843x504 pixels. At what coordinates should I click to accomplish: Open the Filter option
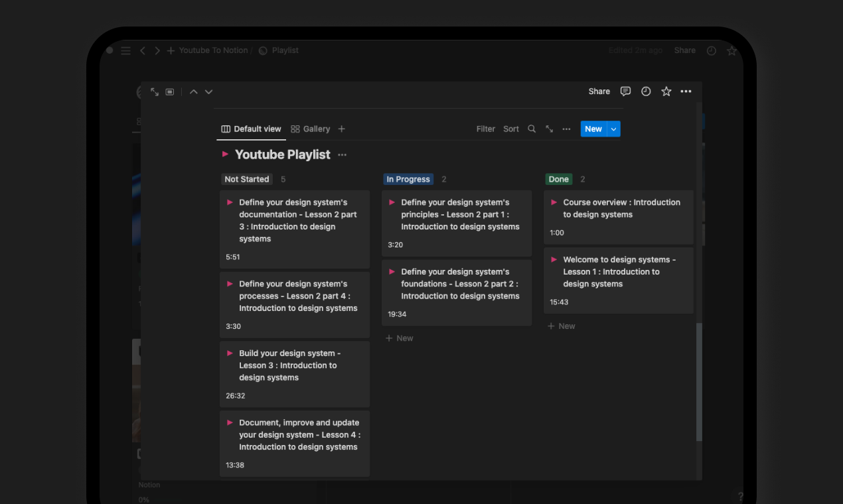click(486, 129)
